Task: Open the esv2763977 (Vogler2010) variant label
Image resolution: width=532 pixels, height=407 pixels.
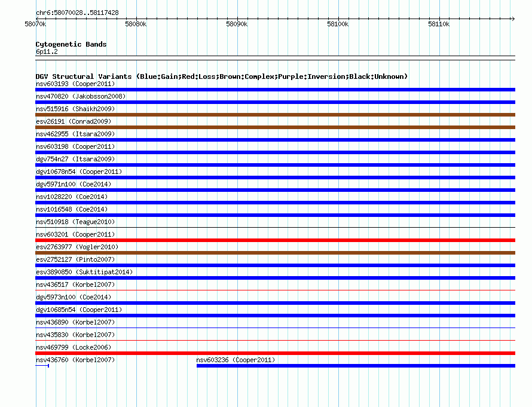Action: [77, 247]
